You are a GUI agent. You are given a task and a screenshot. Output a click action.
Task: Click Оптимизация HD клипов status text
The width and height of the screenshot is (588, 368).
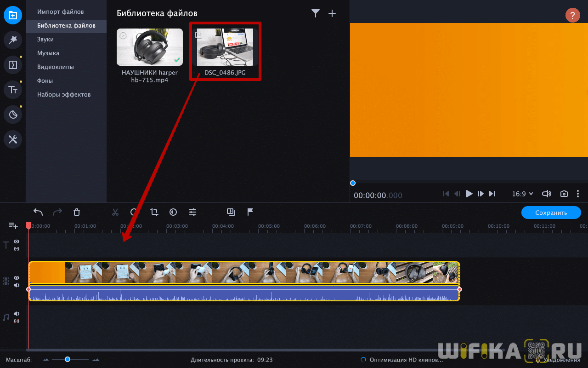406,360
